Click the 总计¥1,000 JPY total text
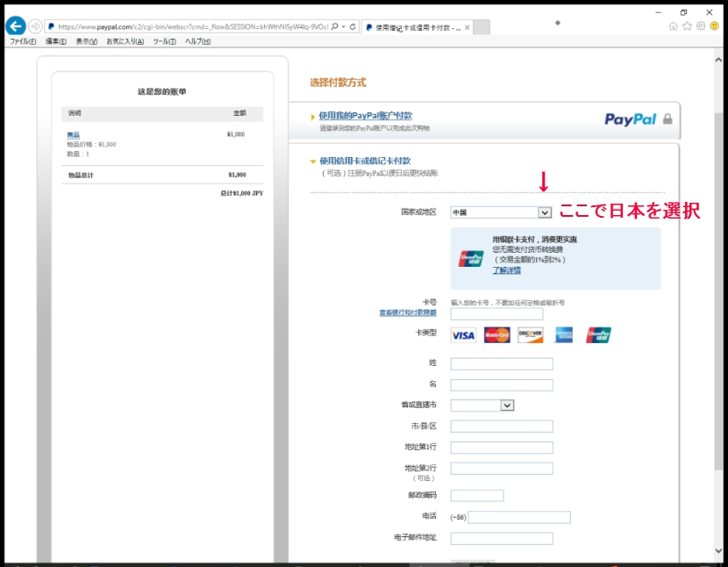Screen dimensions: 728x567 (x=241, y=193)
